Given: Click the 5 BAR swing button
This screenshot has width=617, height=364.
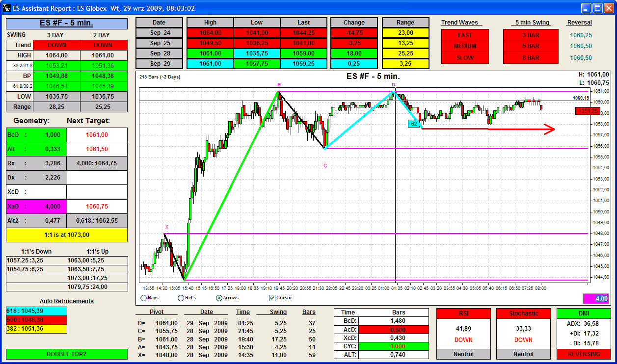Looking at the screenshot, I should [531, 46].
